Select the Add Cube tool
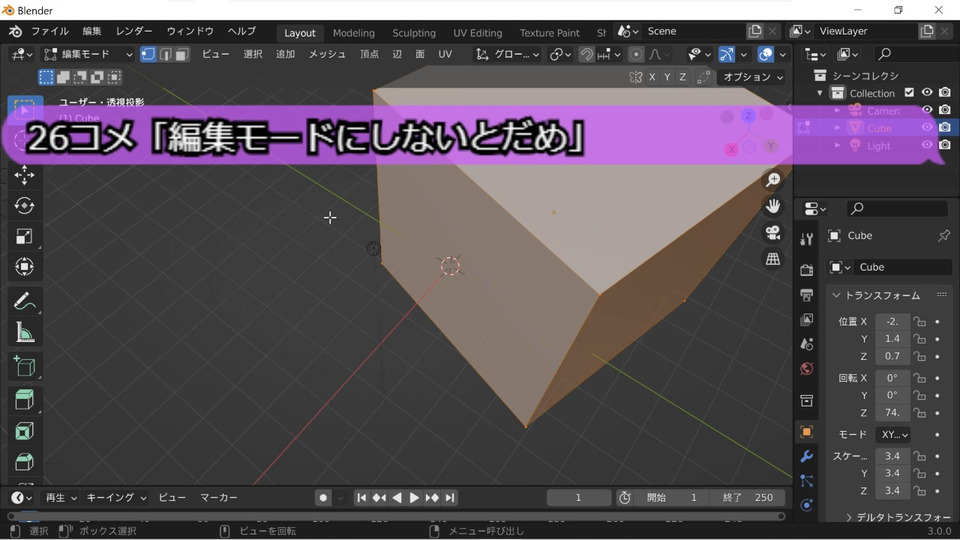Viewport: 960px width, 540px height. tap(24, 367)
